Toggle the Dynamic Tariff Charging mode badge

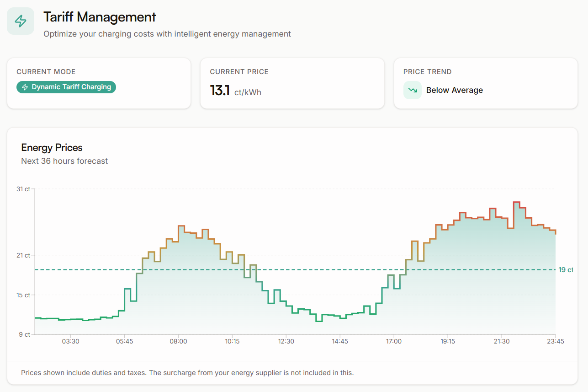tap(66, 87)
